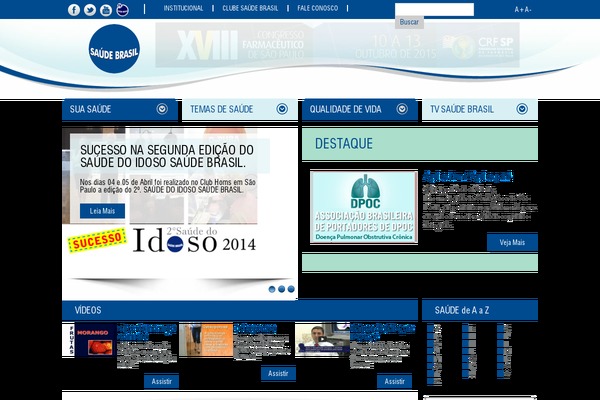Select the Temas de Saúde tab

click(x=240, y=109)
